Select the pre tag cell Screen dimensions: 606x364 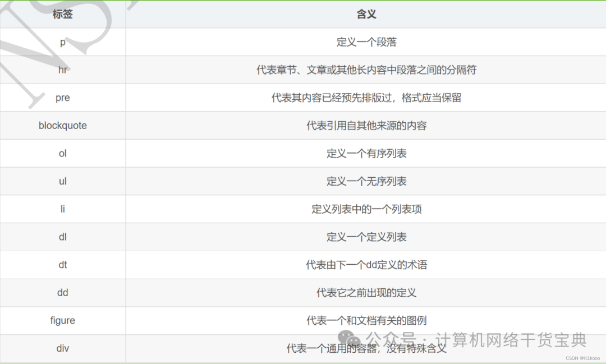click(63, 98)
